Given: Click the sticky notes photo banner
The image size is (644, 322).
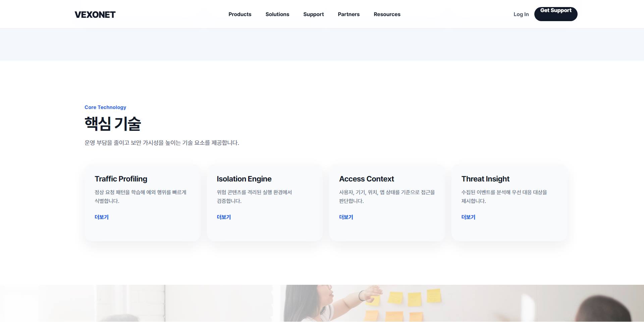Looking at the screenshot, I should pos(322,303).
